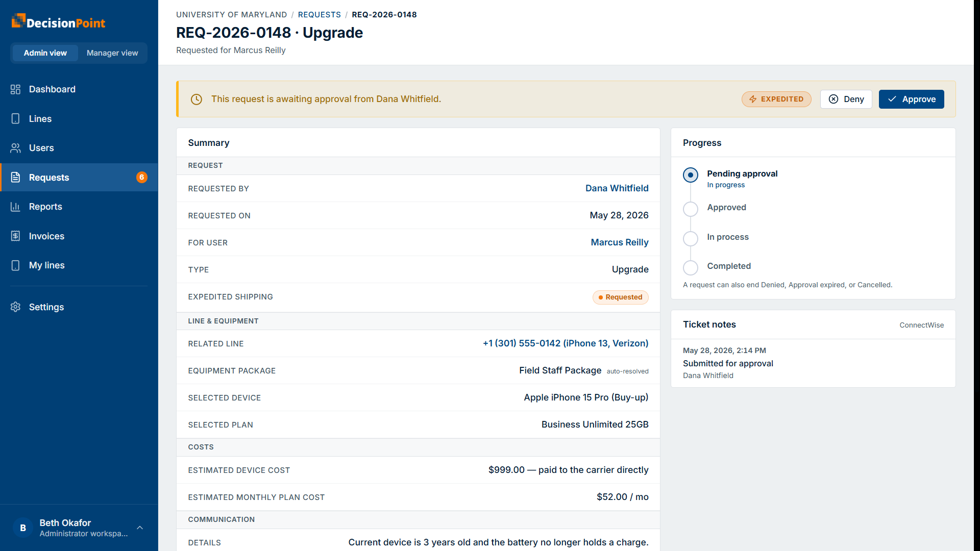Go to the Reports page label
Image resolution: width=980 pixels, height=551 pixels.
[45, 207]
